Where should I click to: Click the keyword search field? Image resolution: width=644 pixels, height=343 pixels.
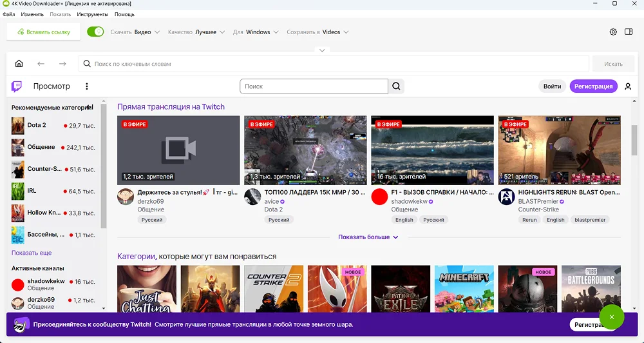point(334,64)
